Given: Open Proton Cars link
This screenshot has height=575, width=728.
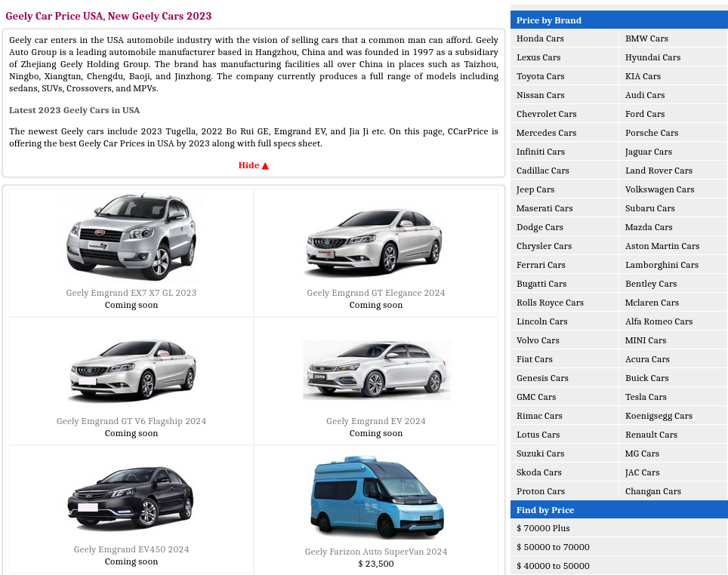Looking at the screenshot, I should pos(541,491).
